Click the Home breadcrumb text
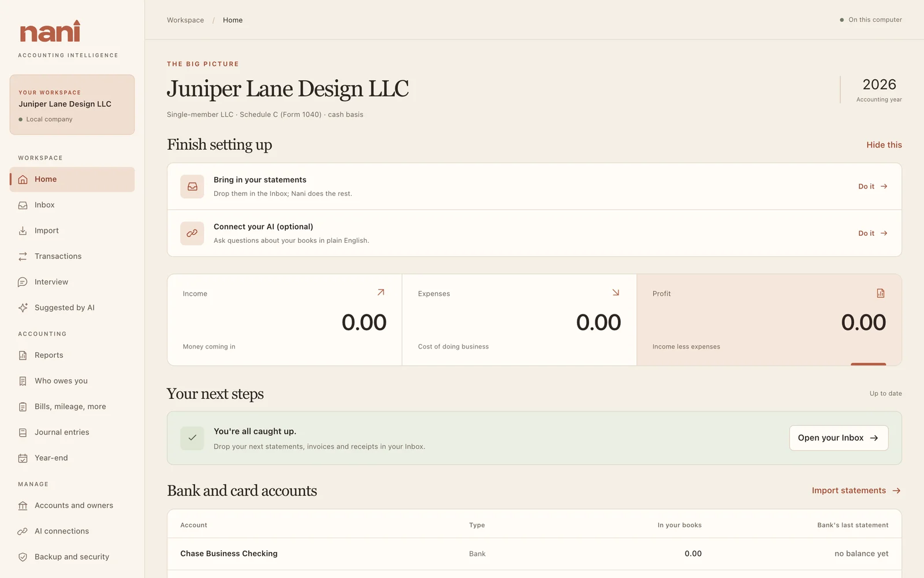The height and width of the screenshot is (578, 924). 233,20
